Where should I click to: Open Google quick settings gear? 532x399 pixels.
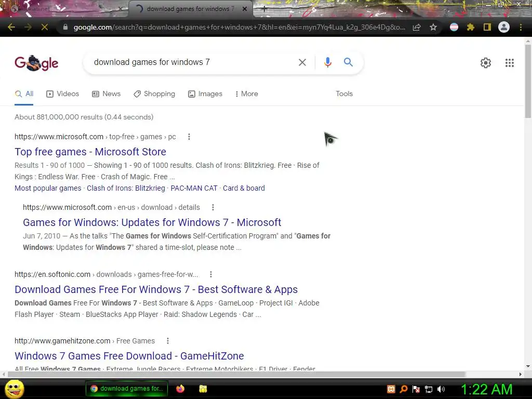coord(486,63)
